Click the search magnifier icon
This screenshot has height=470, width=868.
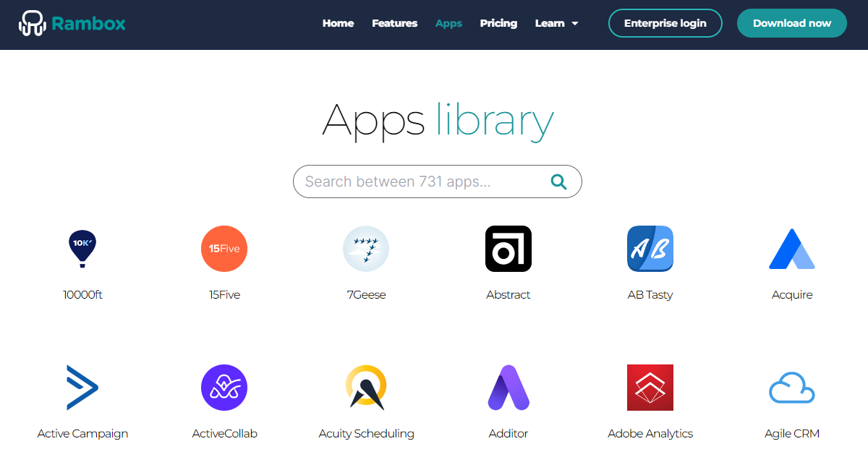558,181
